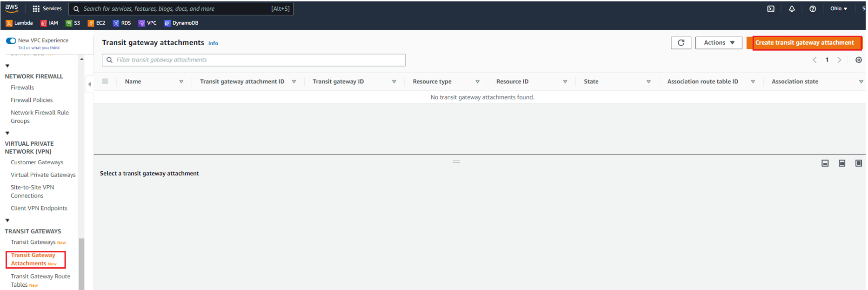Open Client VPN Endpoints

tap(39, 209)
